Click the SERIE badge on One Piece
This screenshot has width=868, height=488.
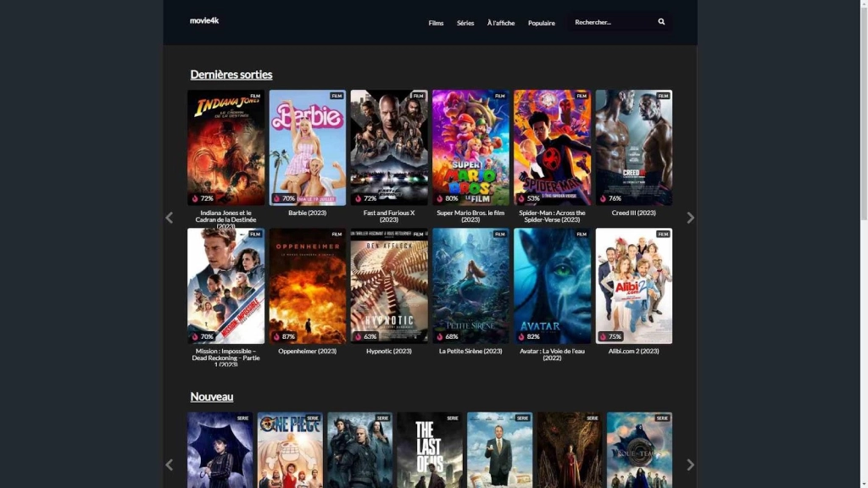[313, 418]
